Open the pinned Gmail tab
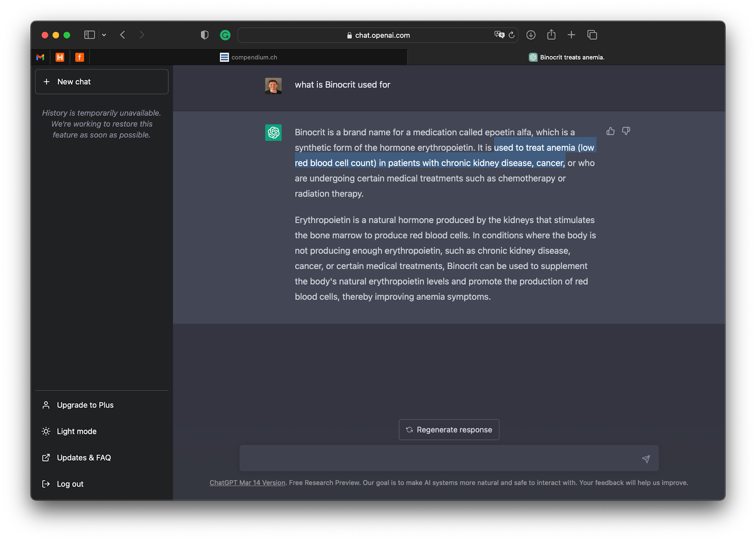The height and width of the screenshot is (541, 756). click(x=40, y=57)
